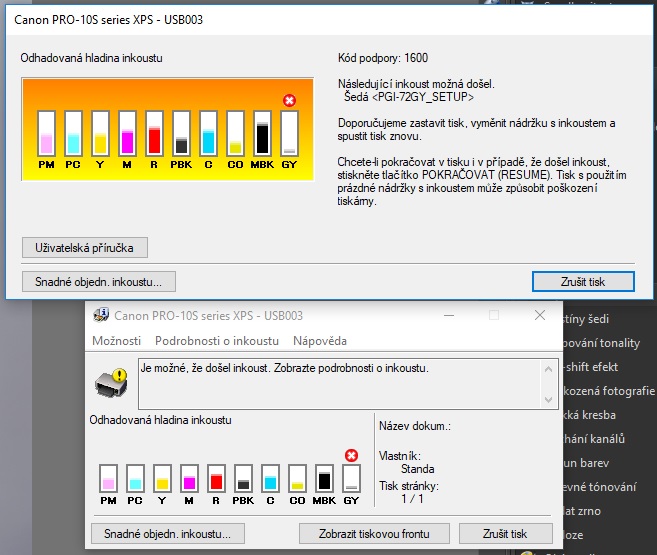Click the PBK ink tank in status monitor
The height and width of the screenshot is (555, 657).
(243, 478)
